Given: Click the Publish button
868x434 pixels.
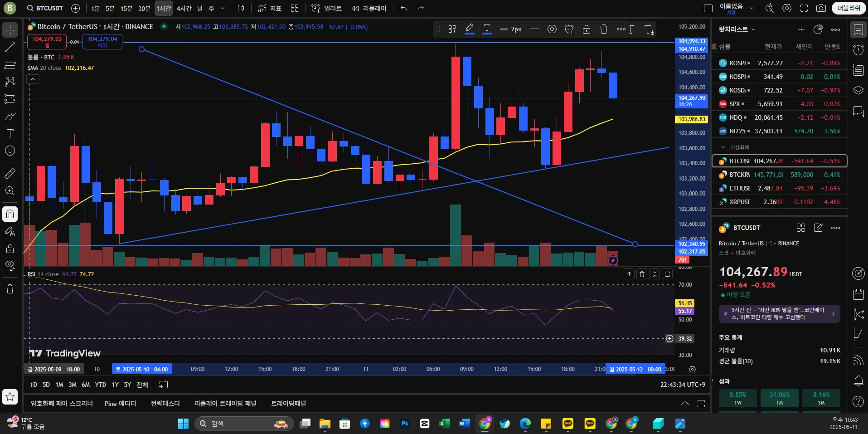Looking at the screenshot, I should (849, 8).
